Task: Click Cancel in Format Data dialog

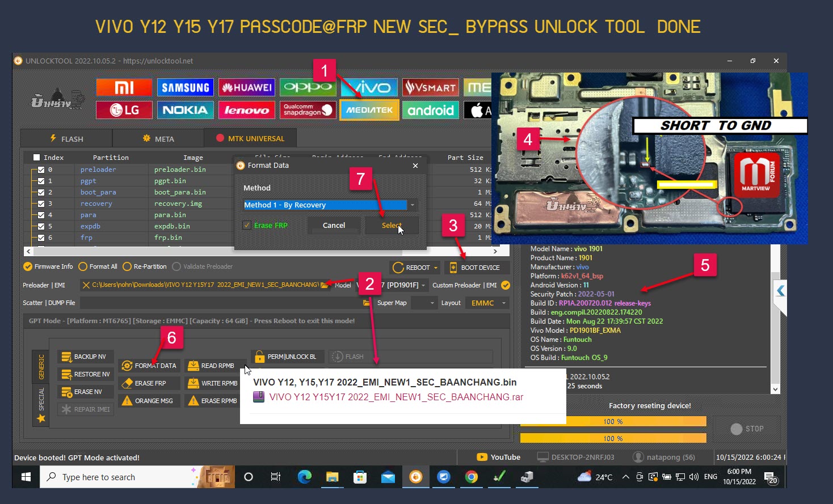Action: tap(334, 225)
